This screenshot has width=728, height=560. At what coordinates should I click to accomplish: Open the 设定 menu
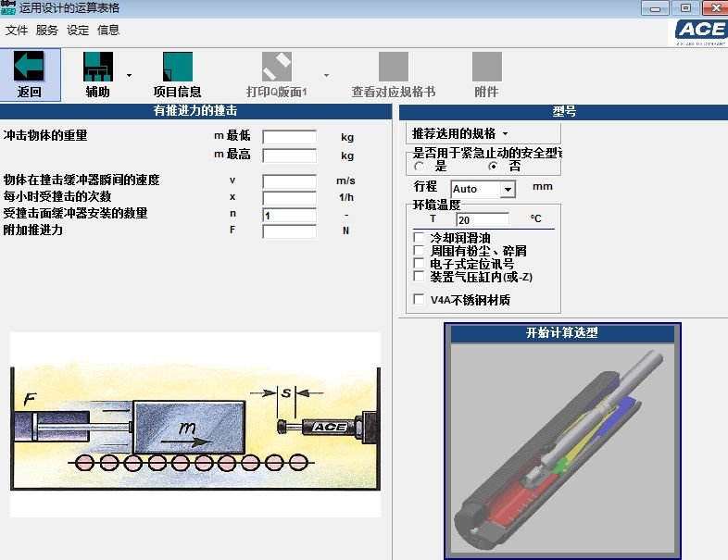[x=78, y=31]
